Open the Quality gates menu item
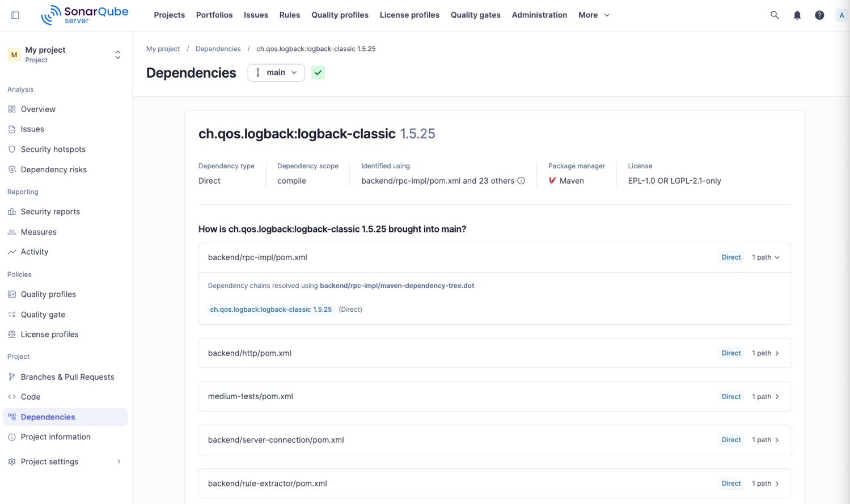Image resolution: width=850 pixels, height=504 pixels. click(x=475, y=15)
